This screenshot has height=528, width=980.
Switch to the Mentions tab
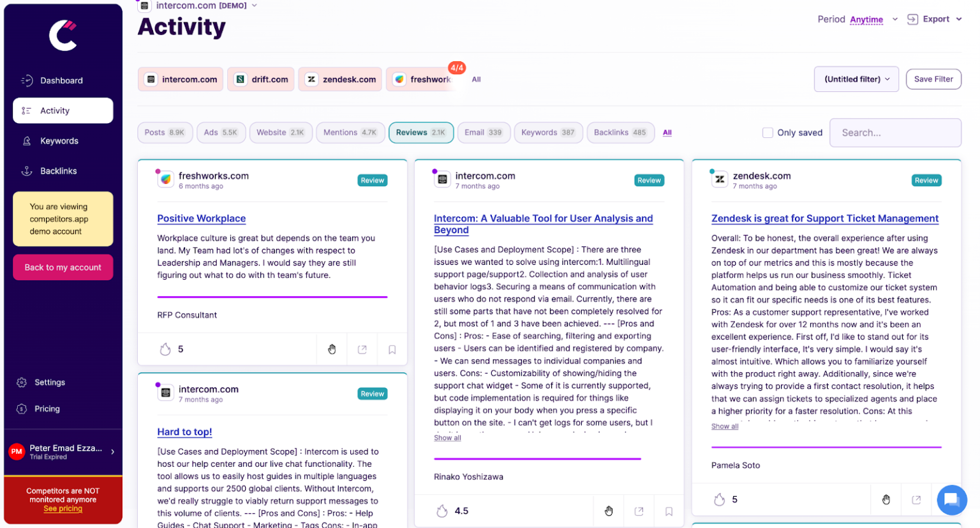point(350,133)
